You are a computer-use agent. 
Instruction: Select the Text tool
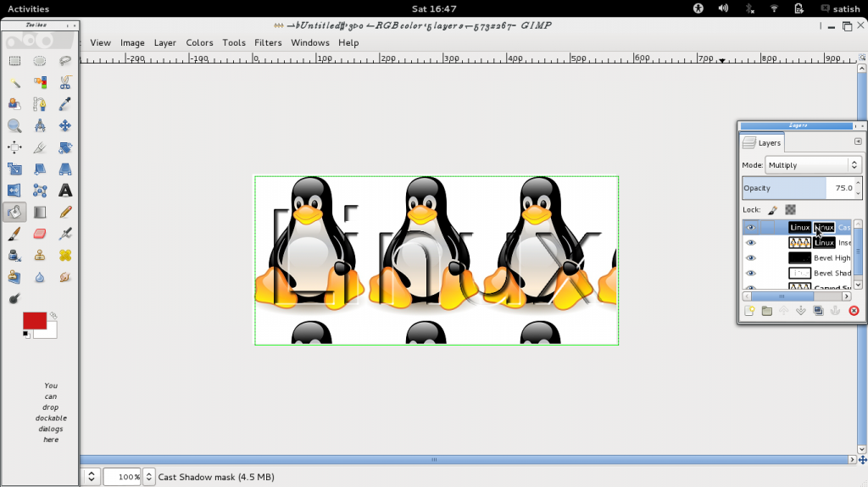[64, 191]
